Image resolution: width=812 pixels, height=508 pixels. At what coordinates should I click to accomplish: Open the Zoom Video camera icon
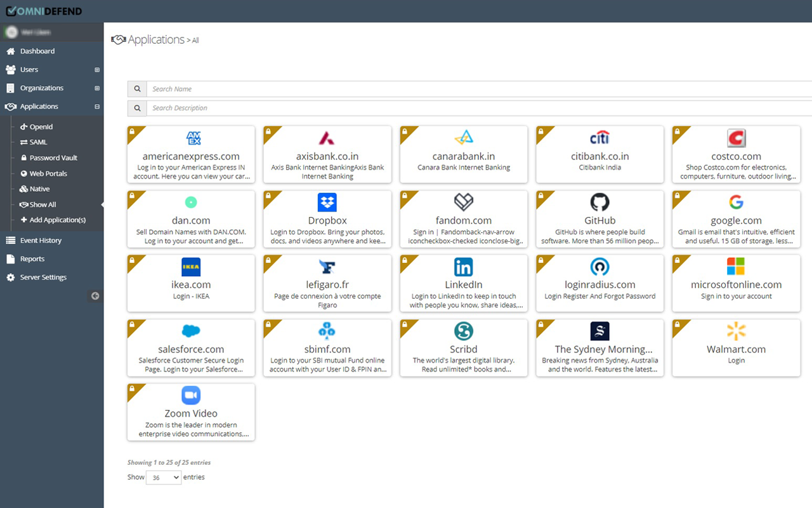[x=191, y=395]
